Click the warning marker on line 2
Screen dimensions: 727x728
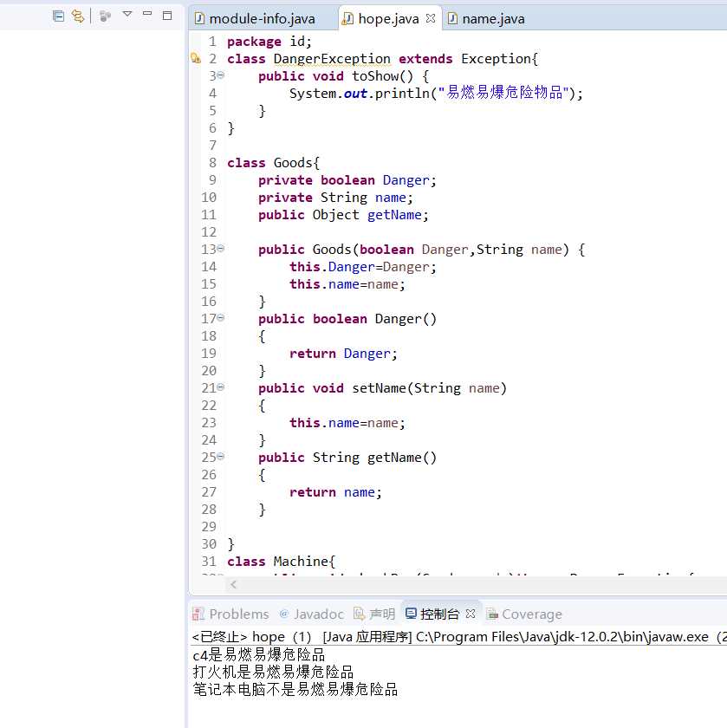point(196,59)
